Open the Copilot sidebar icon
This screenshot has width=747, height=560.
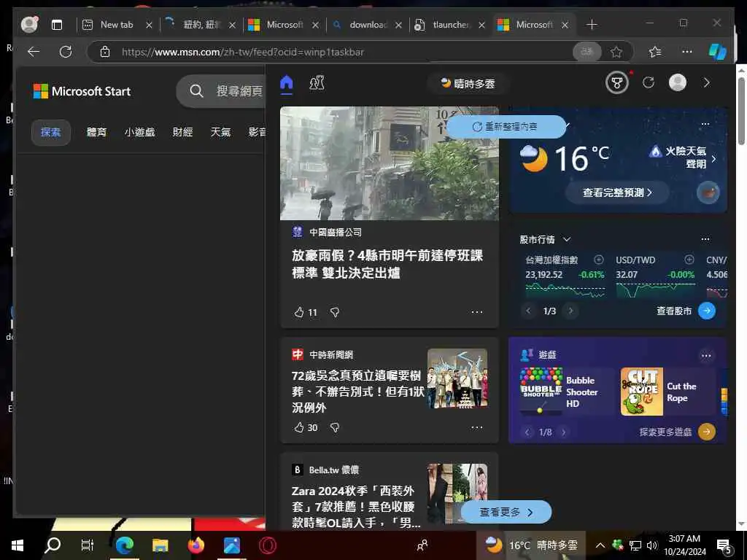717,51
